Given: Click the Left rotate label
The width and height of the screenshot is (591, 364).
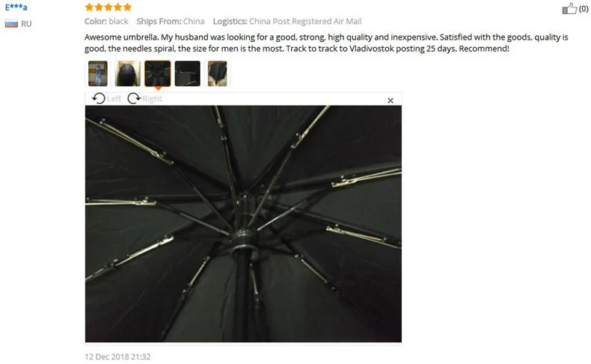Looking at the screenshot, I should [x=114, y=99].
